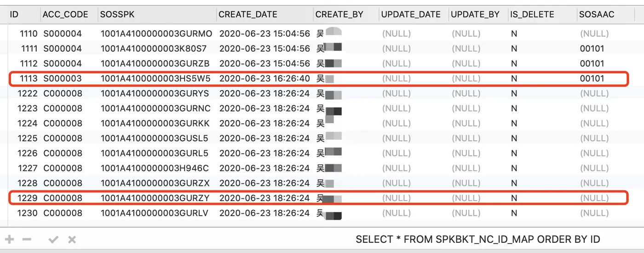This screenshot has width=644, height=253.
Task: Select the row with ID 1230
Action: coord(319,213)
